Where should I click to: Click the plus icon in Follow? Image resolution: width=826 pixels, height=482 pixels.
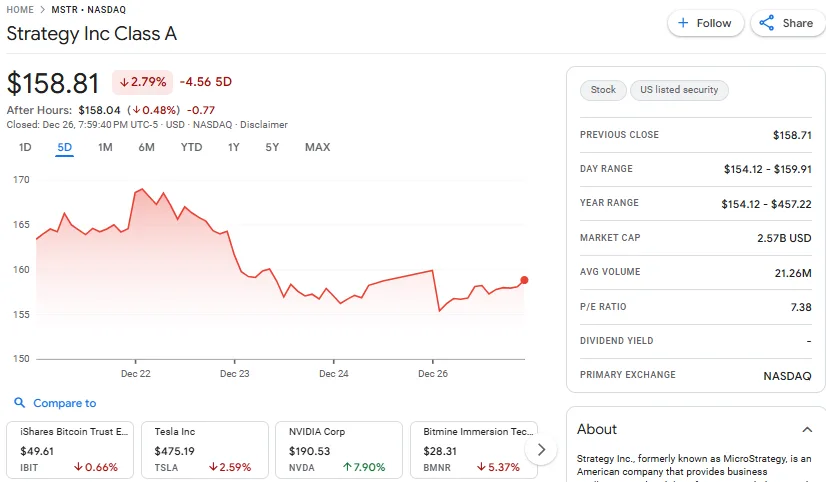(x=683, y=23)
